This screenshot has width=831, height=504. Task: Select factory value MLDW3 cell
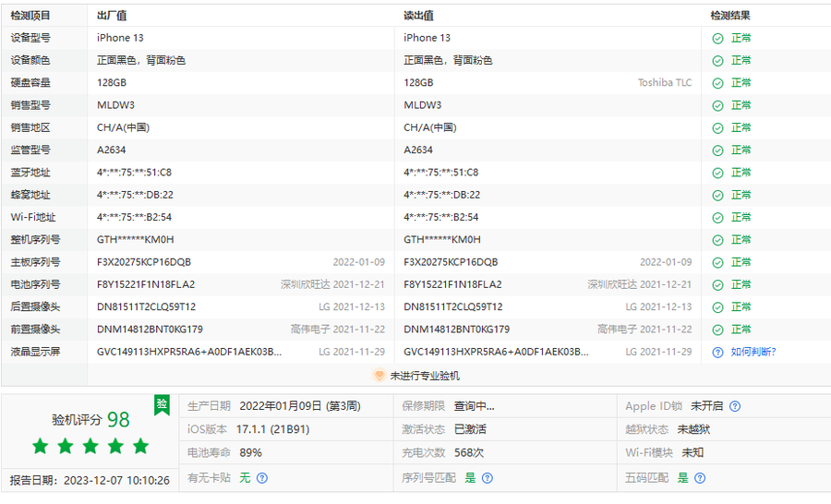pos(115,105)
